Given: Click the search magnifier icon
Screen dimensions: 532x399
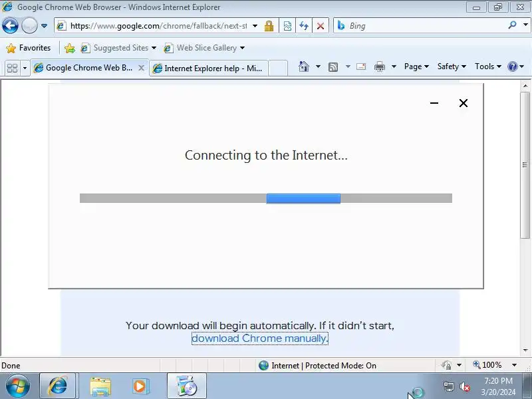Looking at the screenshot, I should coord(512,25).
